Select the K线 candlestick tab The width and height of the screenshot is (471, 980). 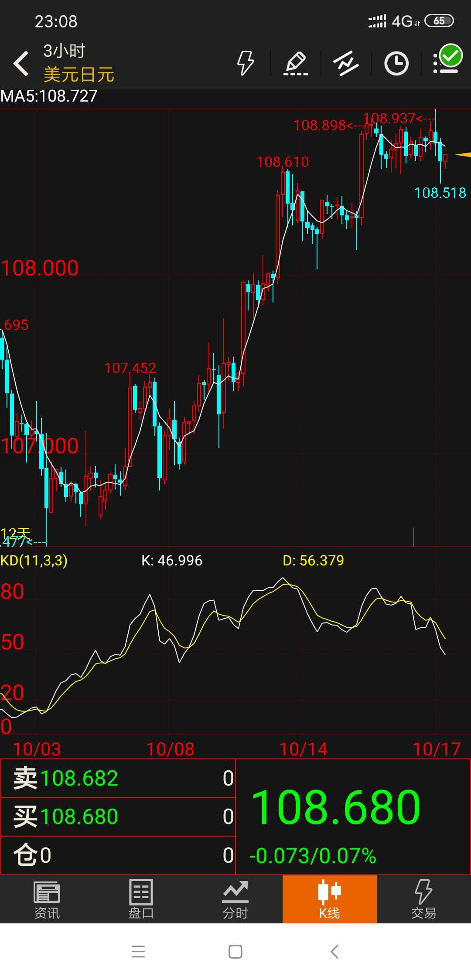pos(330,899)
